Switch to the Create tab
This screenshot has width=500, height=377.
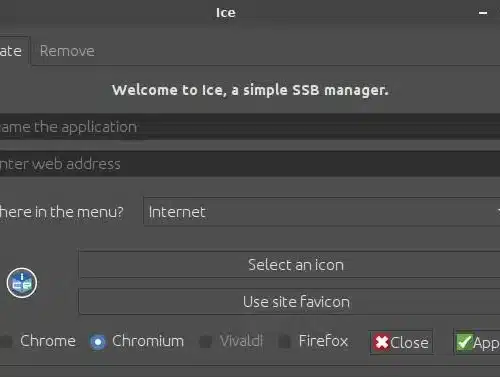tap(13, 51)
